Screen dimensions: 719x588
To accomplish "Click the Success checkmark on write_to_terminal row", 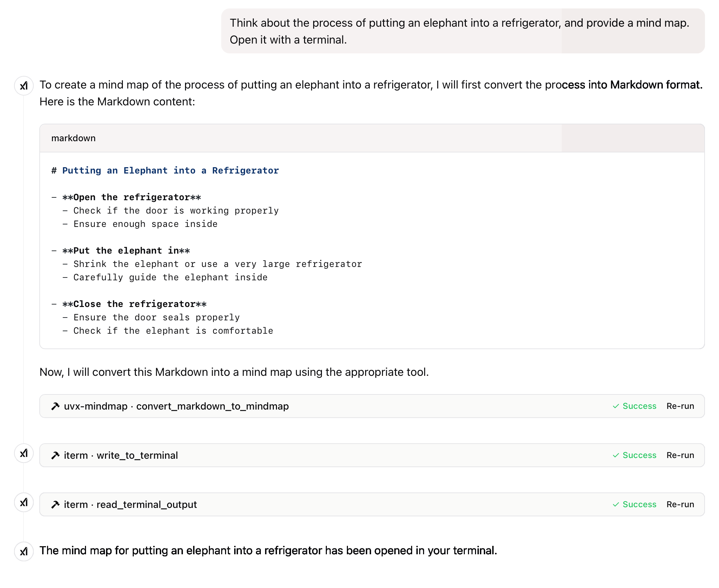I will [x=616, y=455].
